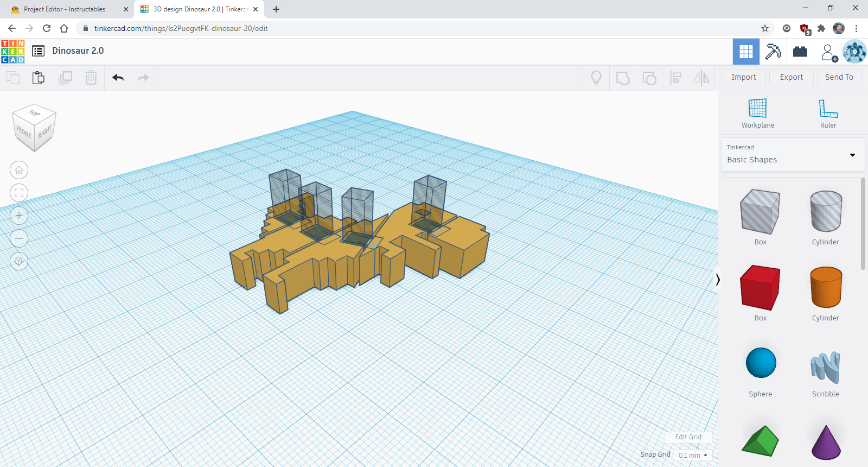This screenshot has height=467, width=868.
Task: Select the purple Cone shape
Action: (x=826, y=442)
